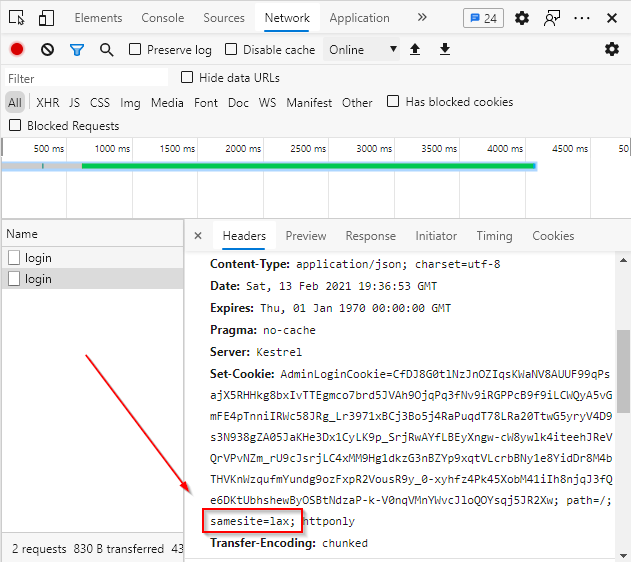The height and width of the screenshot is (562, 631).
Task: Click the Pragma: no-cache header
Action: [x=263, y=330]
